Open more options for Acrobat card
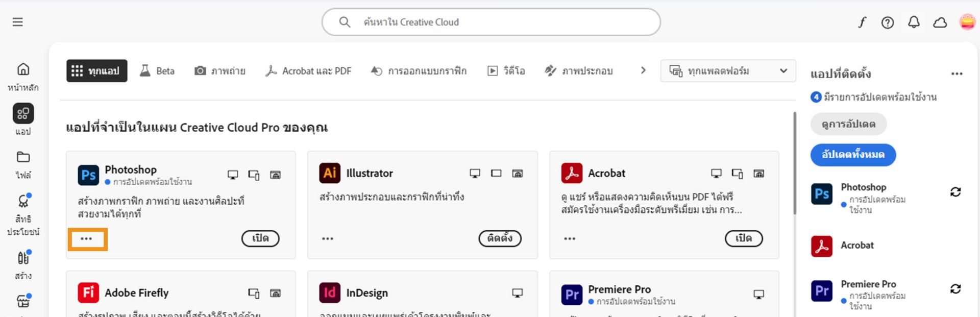The height and width of the screenshot is (317, 980). (x=570, y=239)
